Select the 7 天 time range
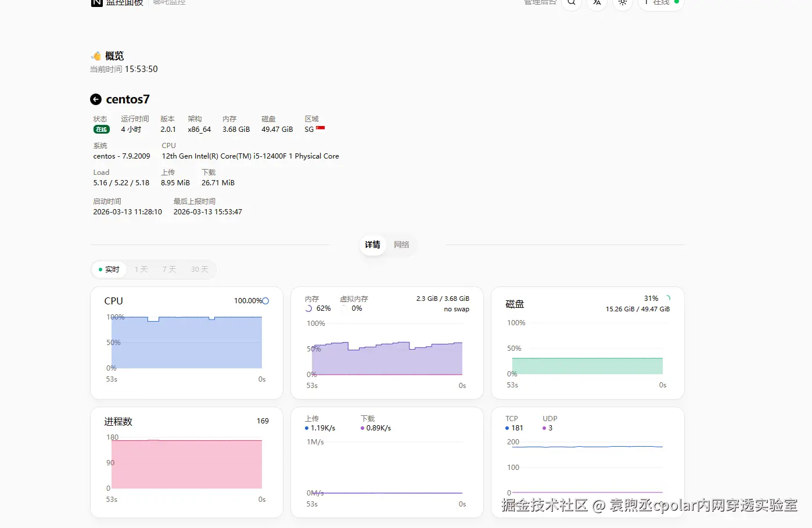Viewport: 812px width, 528px height. click(169, 270)
